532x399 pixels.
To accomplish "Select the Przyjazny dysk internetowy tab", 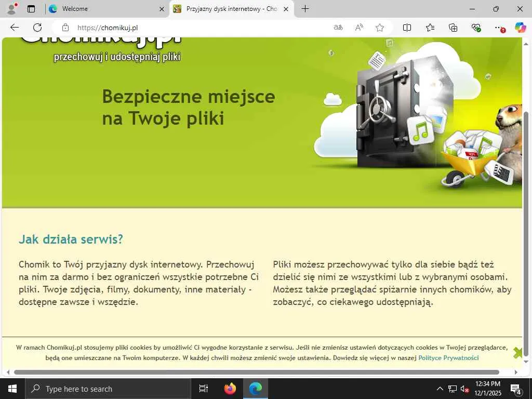I will coord(232,9).
